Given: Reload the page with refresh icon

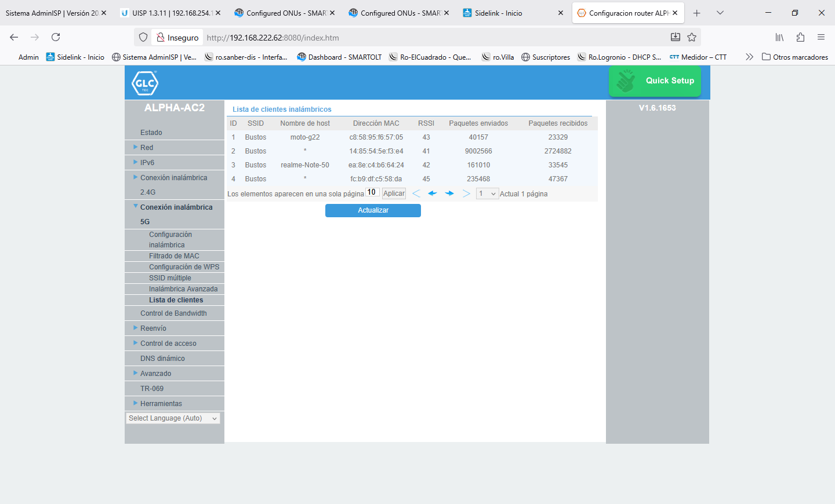Looking at the screenshot, I should [56, 38].
